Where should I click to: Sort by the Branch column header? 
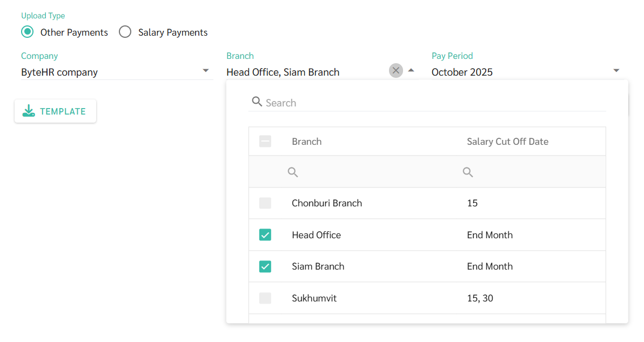click(307, 142)
